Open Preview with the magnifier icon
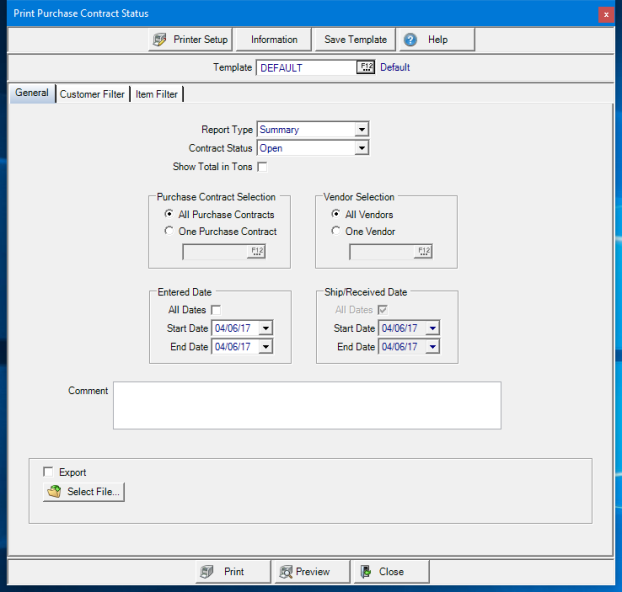Viewport: 622px width, 592px height. (x=285, y=572)
